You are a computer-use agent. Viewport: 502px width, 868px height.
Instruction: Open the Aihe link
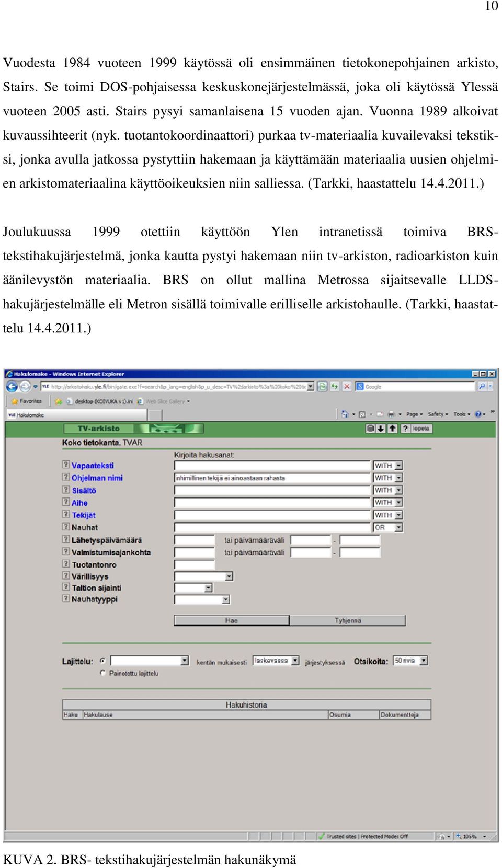tap(79, 503)
